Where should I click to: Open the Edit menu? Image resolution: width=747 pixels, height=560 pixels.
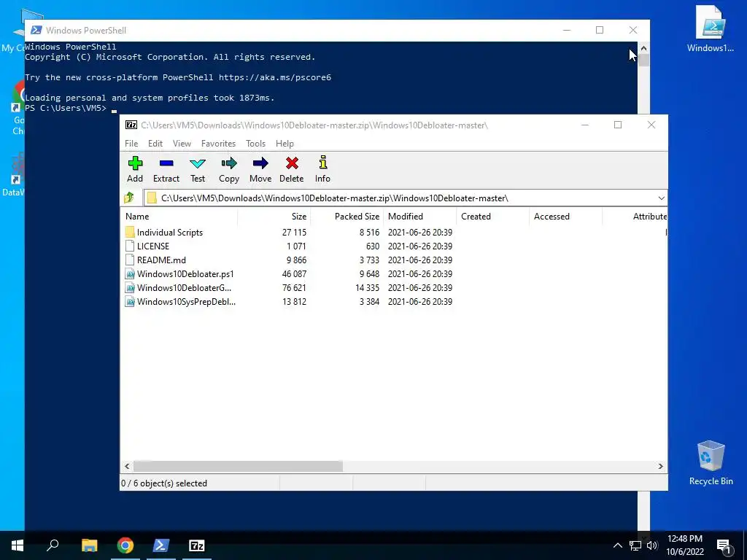155,144
